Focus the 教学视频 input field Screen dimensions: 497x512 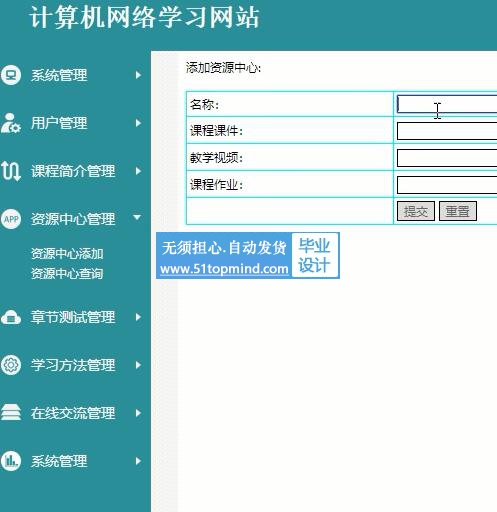447,158
